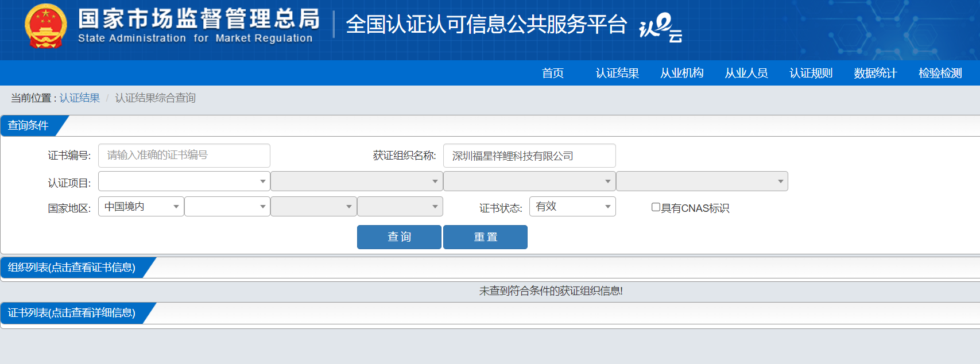The image size is (980, 364).
Task: Open the 数据统计 menu
Action: click(x=875, y=73)
